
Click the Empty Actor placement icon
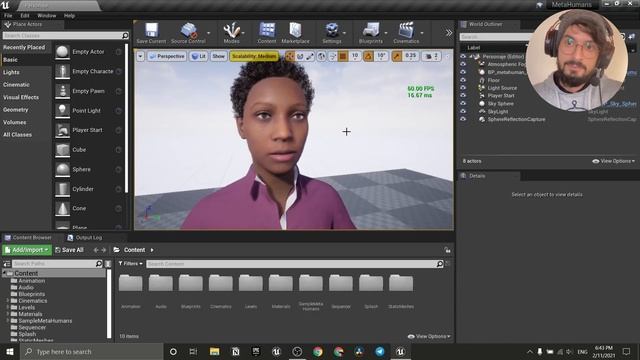coord(62,52)
